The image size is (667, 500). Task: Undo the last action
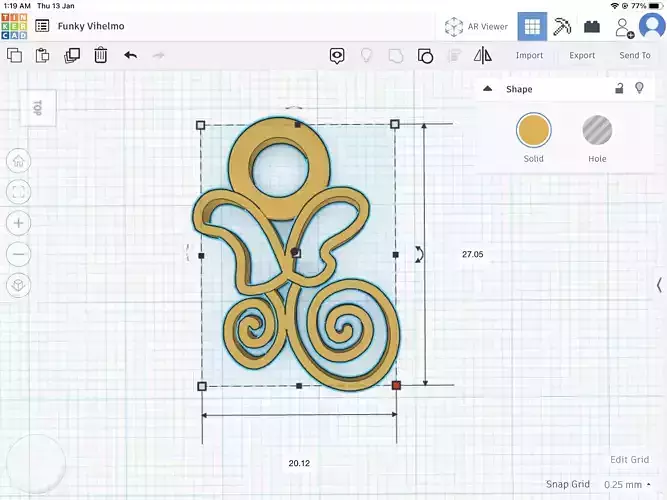coord(131,55)
